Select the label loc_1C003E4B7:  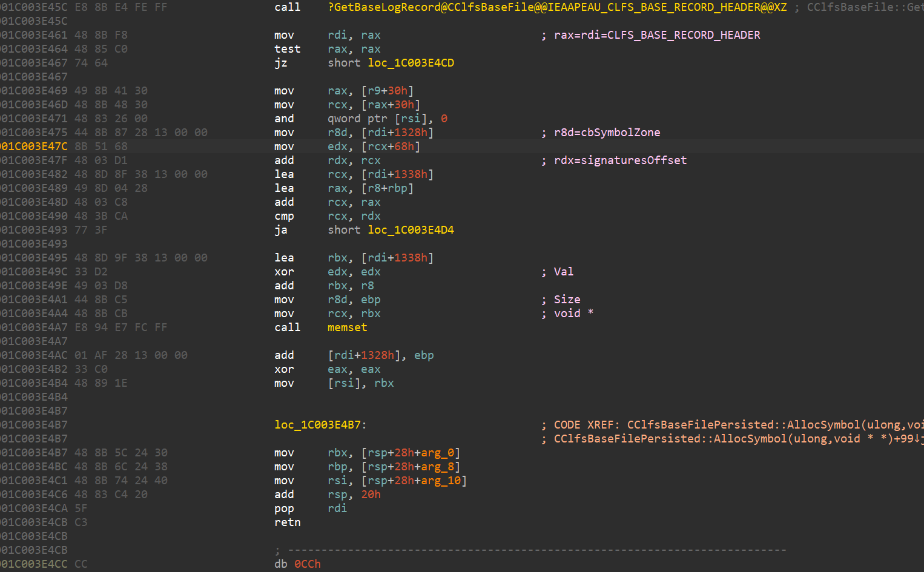click(x=320, y=425)
